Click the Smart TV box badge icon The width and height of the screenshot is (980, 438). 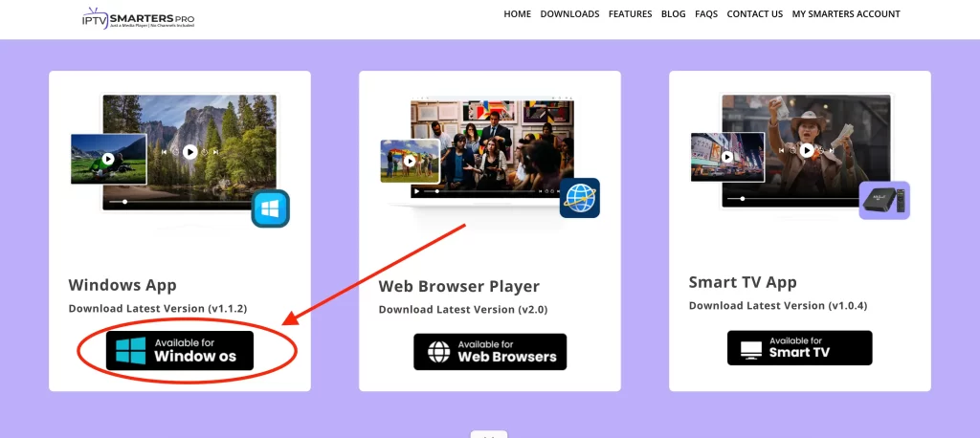coord(883,200)
